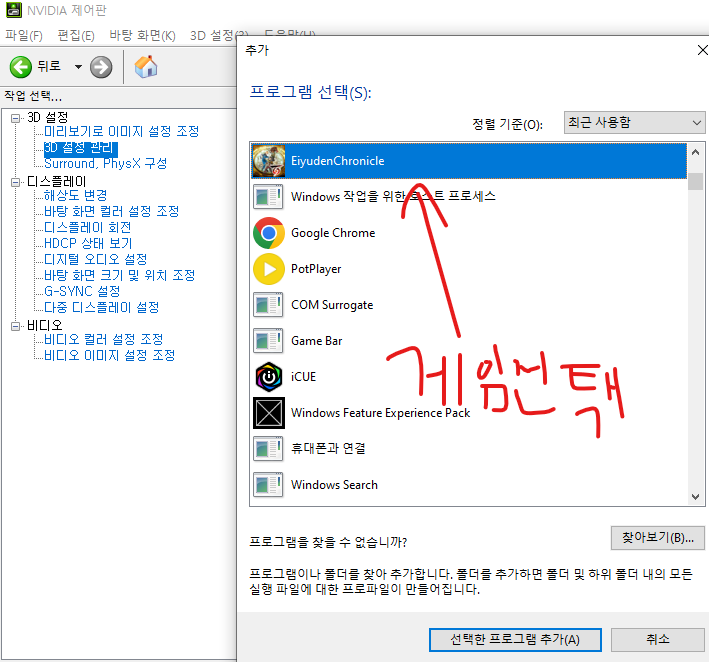Viewport: 709px width, 662px height.
Task: Open 디스플레이 회전 tree item
Action: point(88,227)
